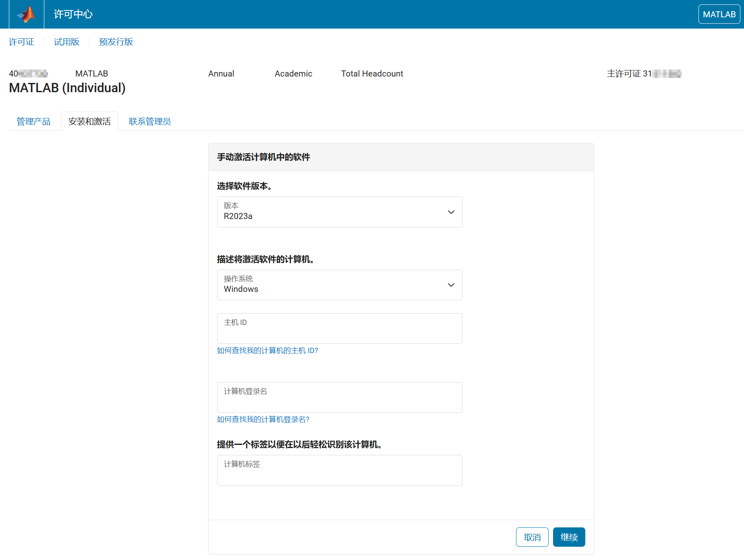Screen dimensions: 744x560
Task: Switch to the 管理产品 tab
Action: pos(33,122)
